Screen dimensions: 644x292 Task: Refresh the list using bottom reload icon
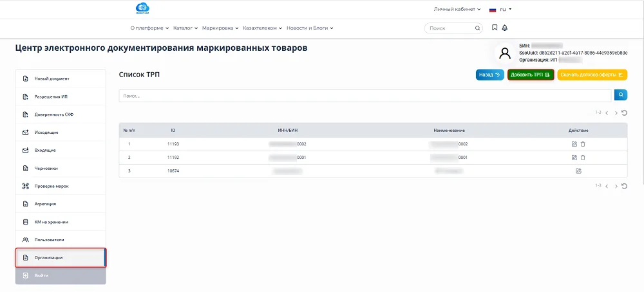(624, 186)
